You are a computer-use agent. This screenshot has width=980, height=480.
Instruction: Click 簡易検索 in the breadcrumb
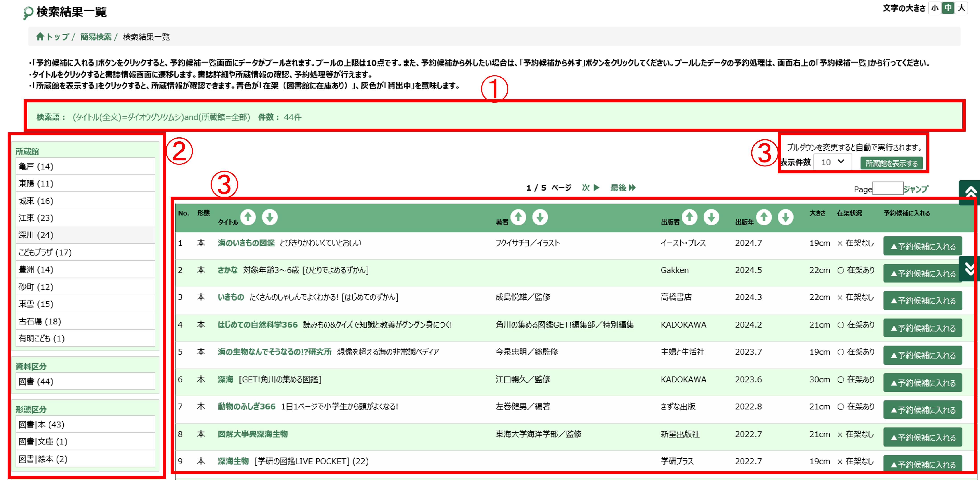pos(96,37)
